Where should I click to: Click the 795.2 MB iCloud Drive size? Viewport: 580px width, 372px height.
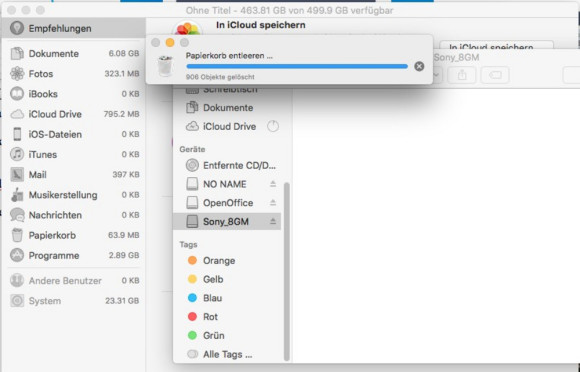coord(121,114)
